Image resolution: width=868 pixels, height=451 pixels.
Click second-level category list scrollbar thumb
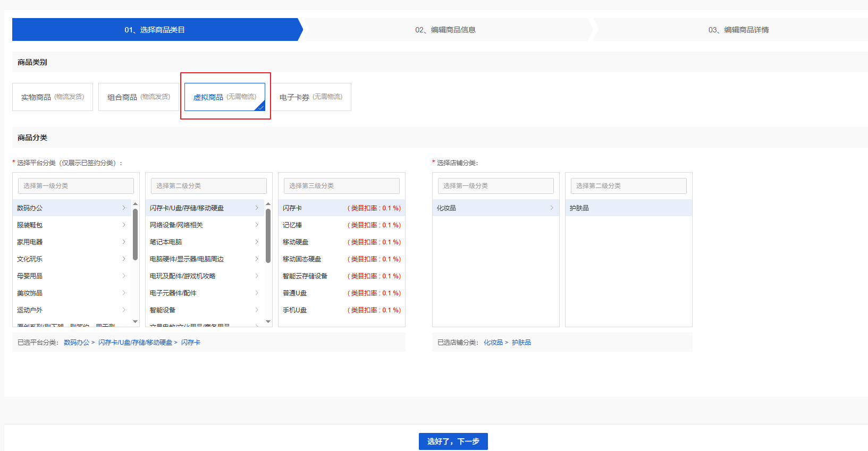[x=268, y=235]
